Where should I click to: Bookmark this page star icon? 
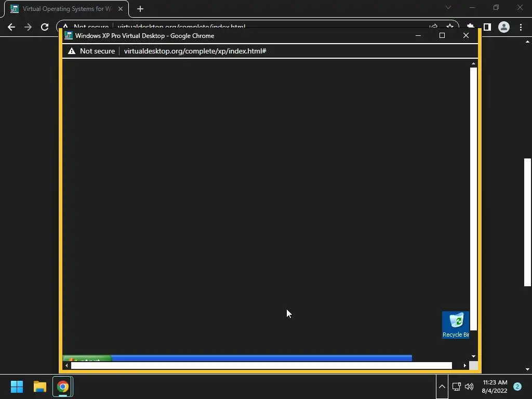click(x=450, y=26)
